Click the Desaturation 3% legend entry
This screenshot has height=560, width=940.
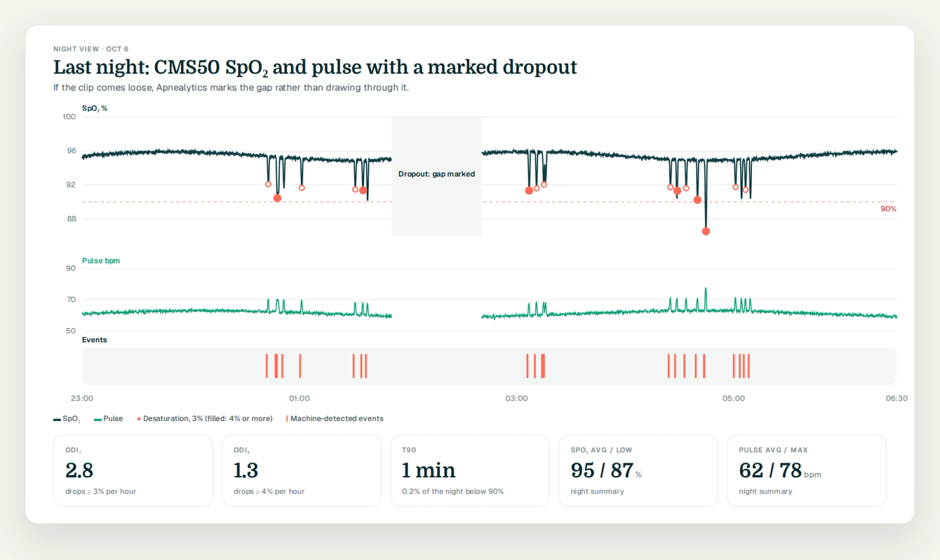point(204,419)
